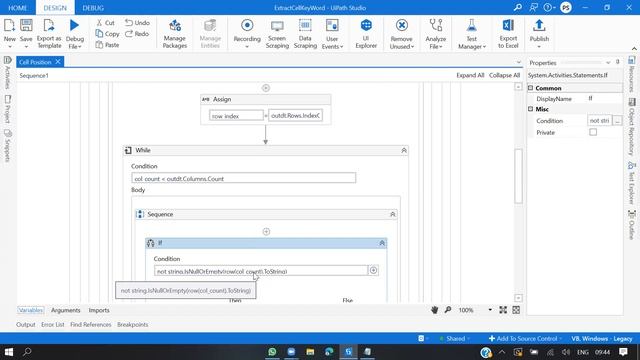The height and width of the screenshot is (360, 640).
Task: Open the Imports panel
Action: (99, 310)
